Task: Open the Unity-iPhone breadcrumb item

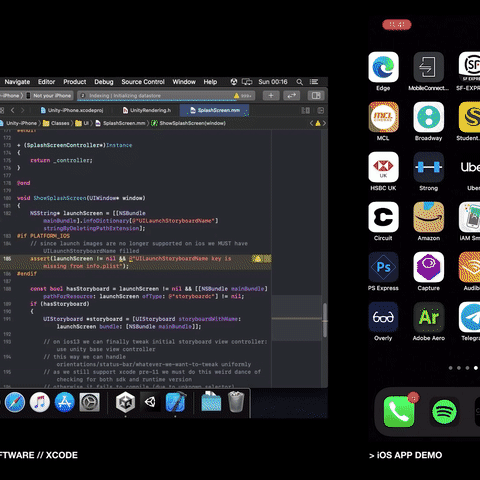Action: click(x=18, y=123)
